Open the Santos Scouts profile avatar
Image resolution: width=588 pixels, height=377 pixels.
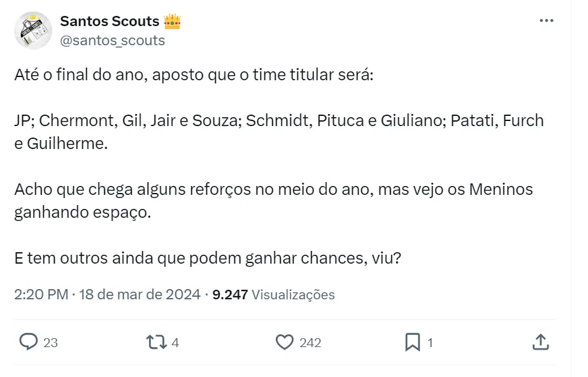33,30
